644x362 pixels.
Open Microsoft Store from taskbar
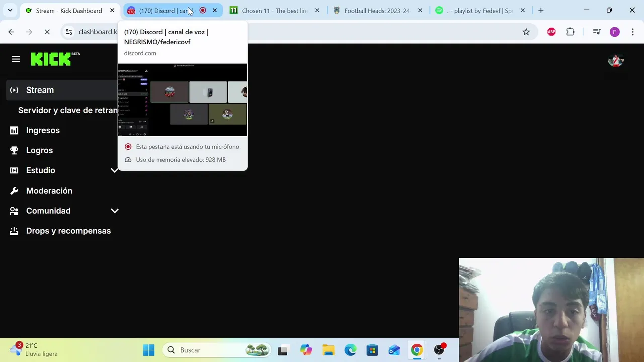pyautogui.click(x=372, y=350)
